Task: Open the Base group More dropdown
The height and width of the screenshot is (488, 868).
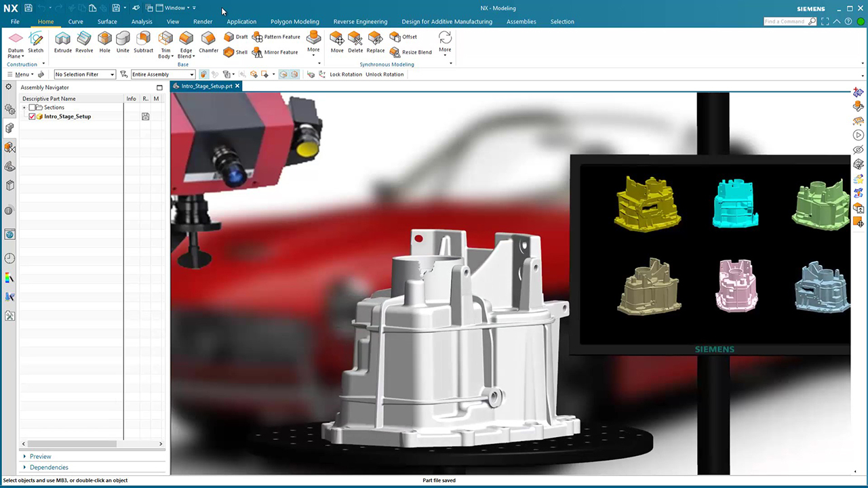Action: pyautogui.click(x=313, y=43)
